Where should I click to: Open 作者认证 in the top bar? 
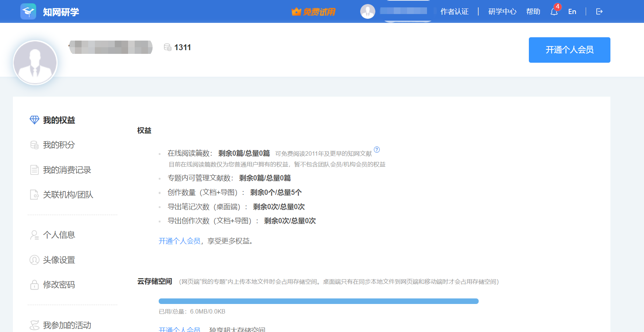[454, 12]
